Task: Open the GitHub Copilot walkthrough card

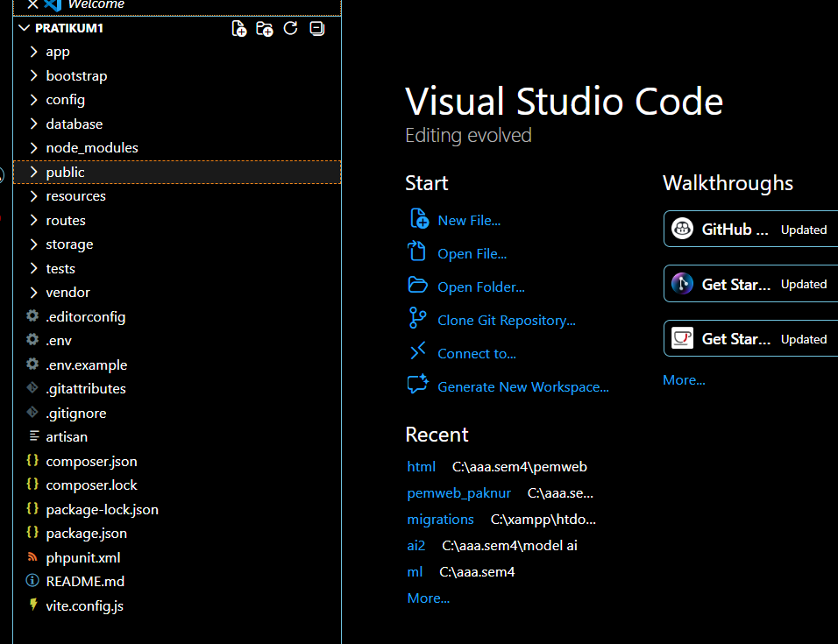Action: pos(751,229)
